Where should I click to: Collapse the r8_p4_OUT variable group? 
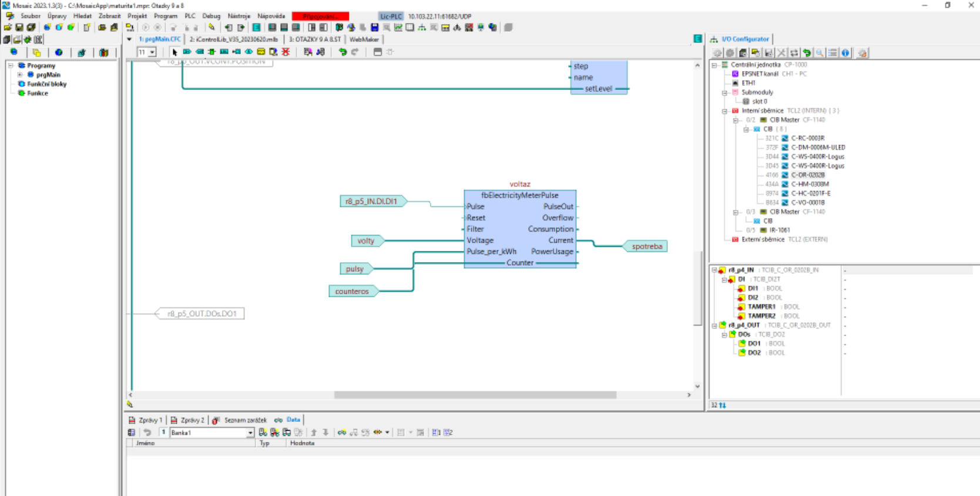[x=714, y=325]
